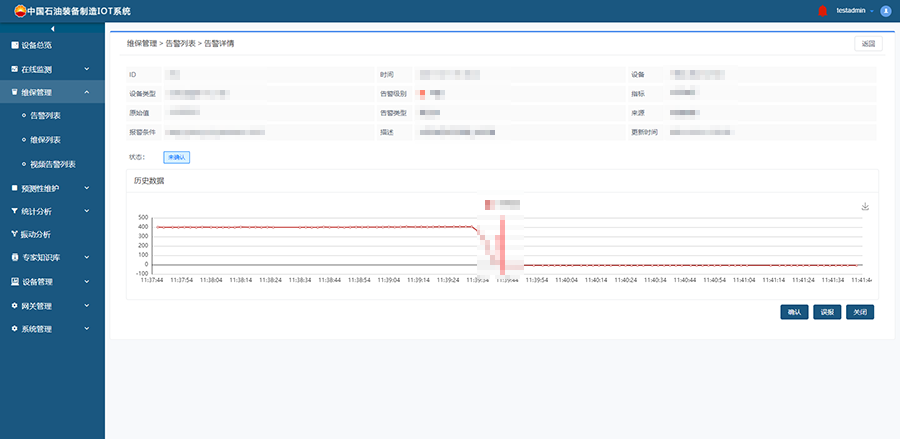The width and height of the screenshot is (900, 439).
Task: Click the China Petroleum logo
Action: pyautogui.click(x=20, y=11)
